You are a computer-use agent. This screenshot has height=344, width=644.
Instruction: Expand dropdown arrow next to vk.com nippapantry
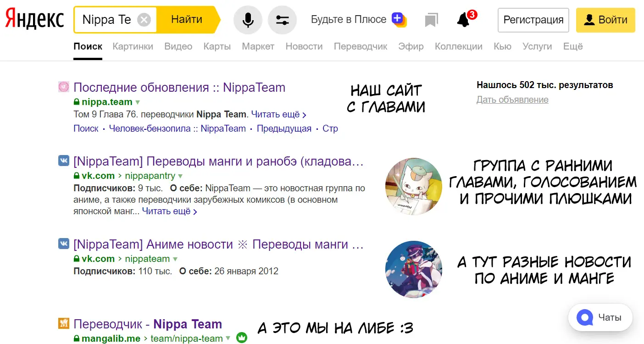[180, 176]
